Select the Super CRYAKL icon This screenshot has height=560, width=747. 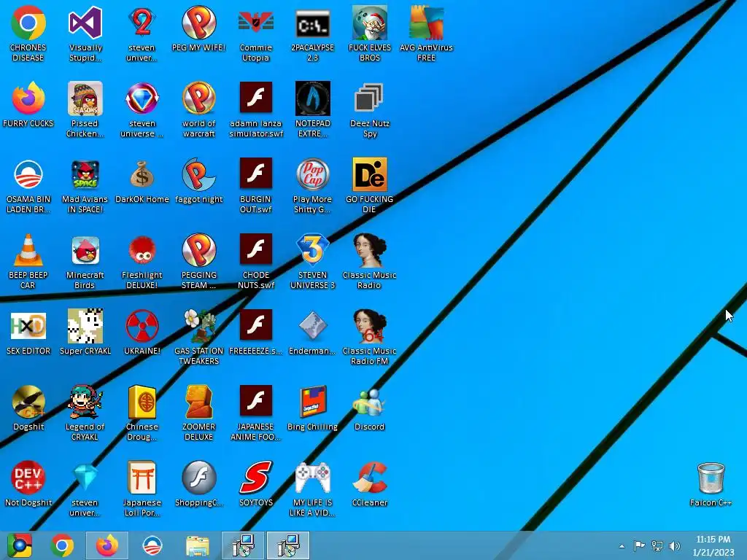click(85, 326)
